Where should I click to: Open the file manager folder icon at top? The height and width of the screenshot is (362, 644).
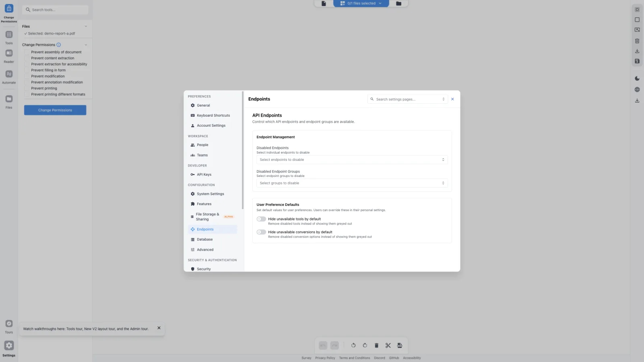tap(398, 3)
